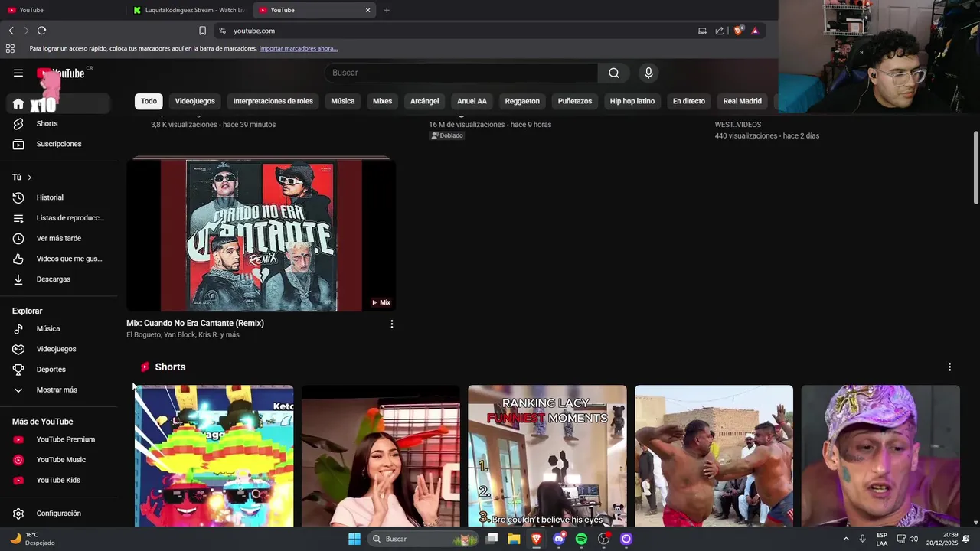Select the Arcángel filter chip
The image size is (980, 551).
[x=425, y=101]
